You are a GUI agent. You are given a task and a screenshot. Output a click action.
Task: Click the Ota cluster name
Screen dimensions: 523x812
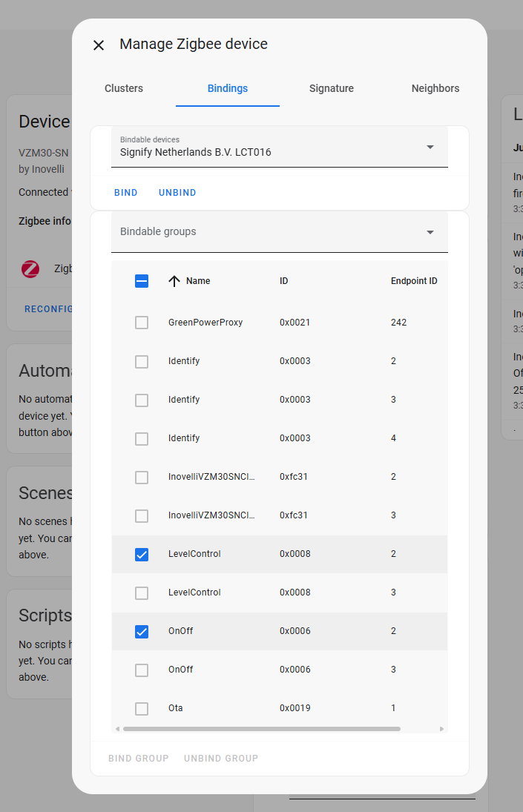pos(176,708)
